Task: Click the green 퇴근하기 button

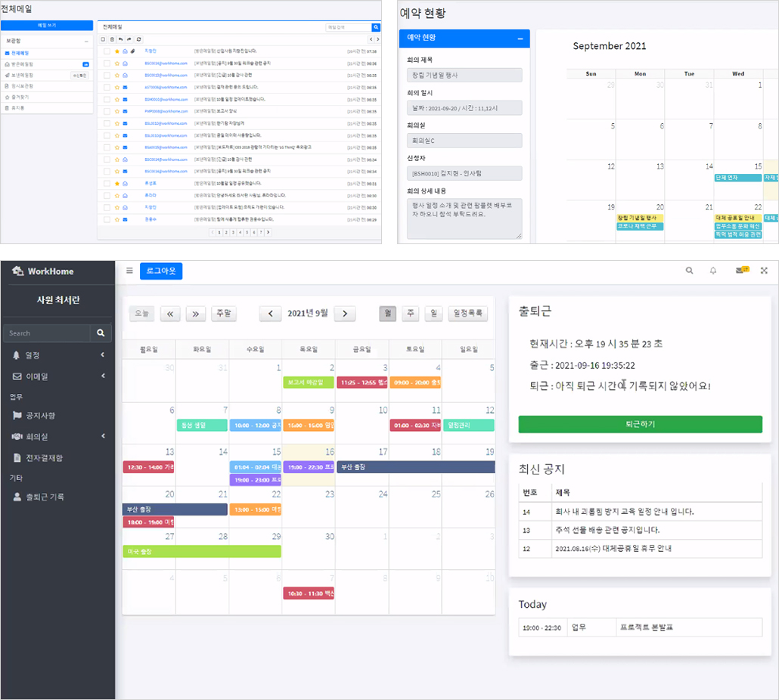Action: point(640,424)
